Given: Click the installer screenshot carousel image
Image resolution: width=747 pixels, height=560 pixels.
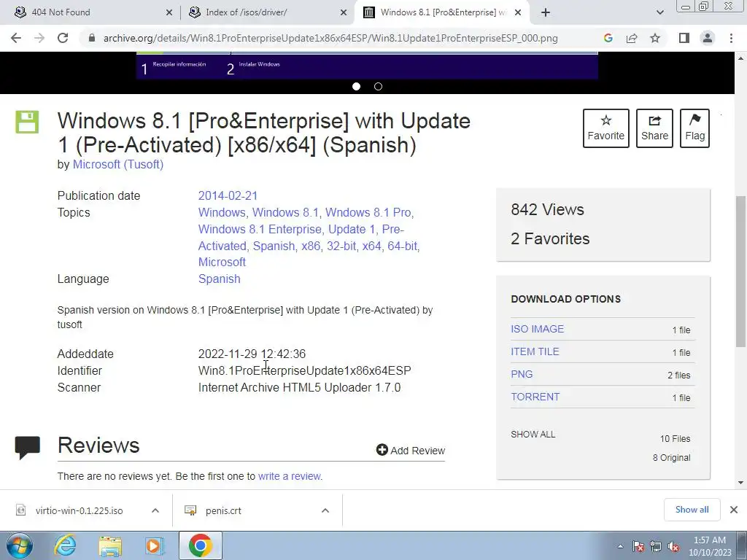Looking at the screenshot, I should click(x=367, y=66).
